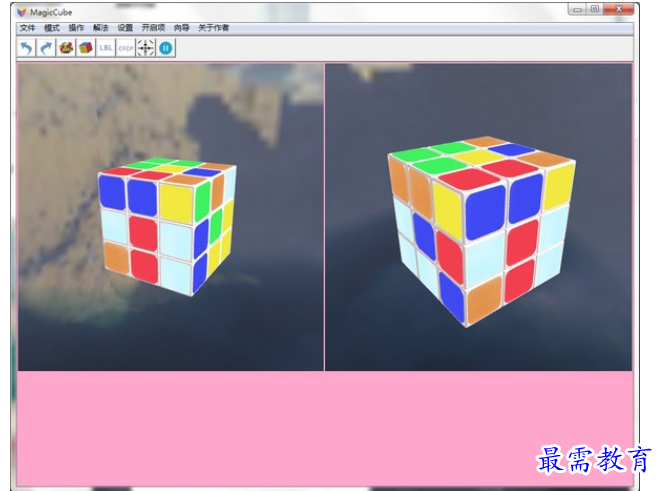
Task: Open the 开启项 menu
Action: click(x=153, y=28)
